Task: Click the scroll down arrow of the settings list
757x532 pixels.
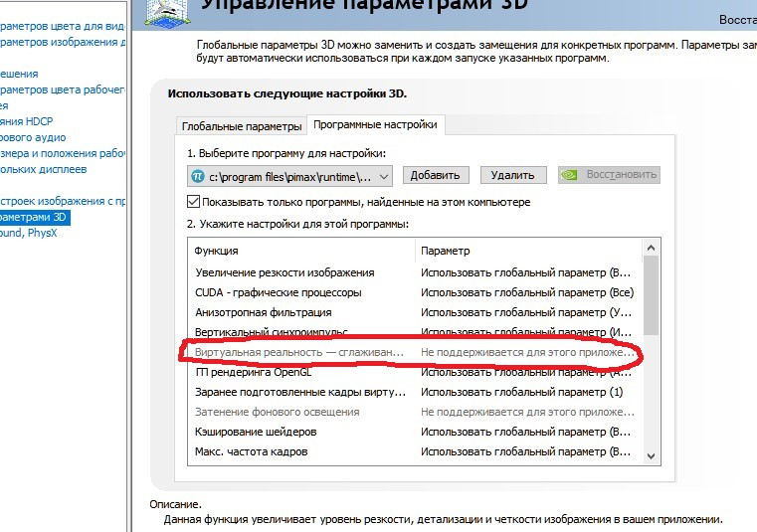Action: pyautogui.click(x=651, y=455)
